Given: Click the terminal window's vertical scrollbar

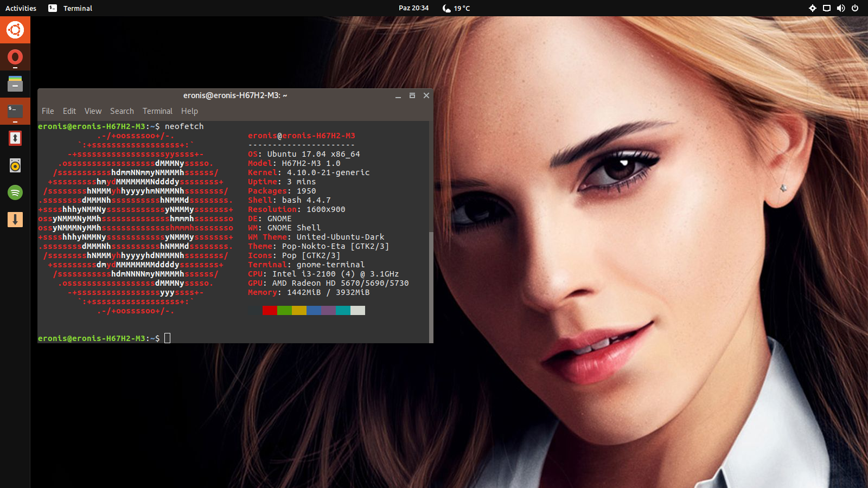Looking at the screenshot, I should [431, 282].
